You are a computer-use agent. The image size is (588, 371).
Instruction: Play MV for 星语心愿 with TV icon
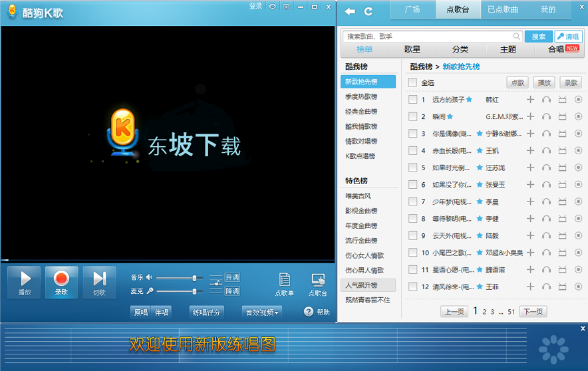[562, 269]
